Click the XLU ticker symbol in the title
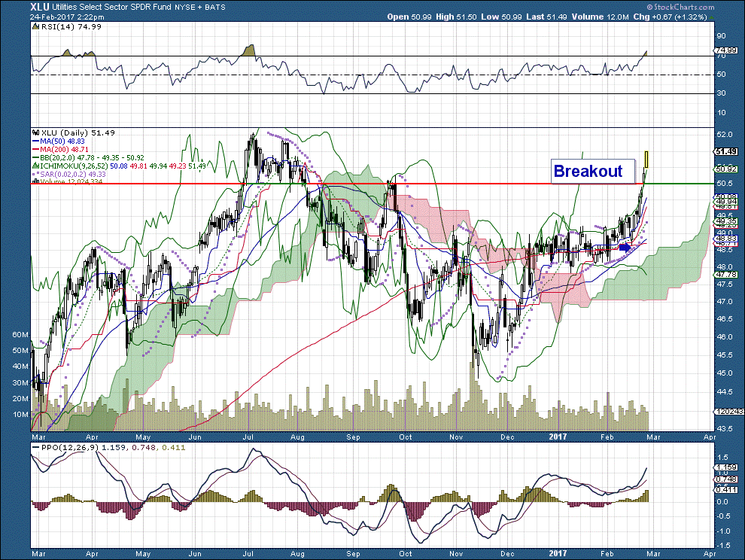Screen dimensions: 745x560 (x=39, y=7)
